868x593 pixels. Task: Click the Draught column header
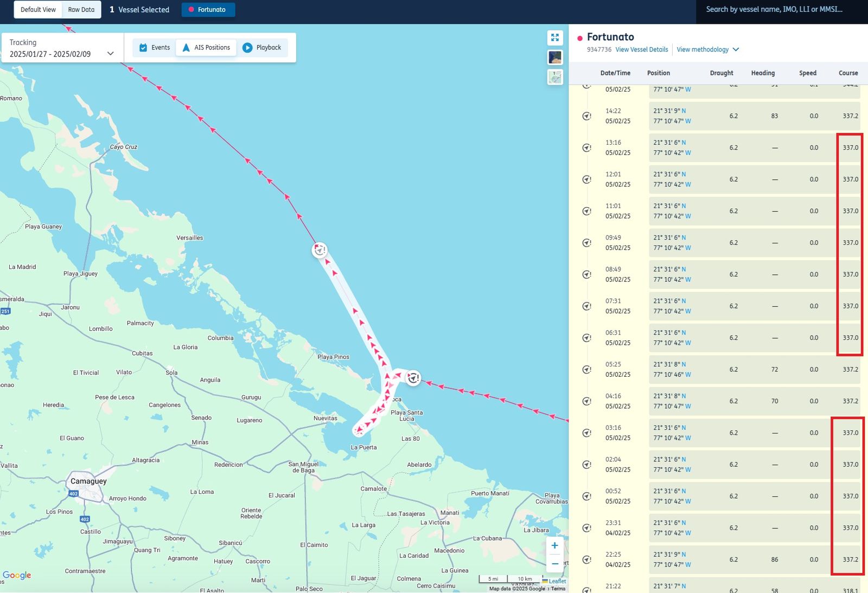coord(722,73)
